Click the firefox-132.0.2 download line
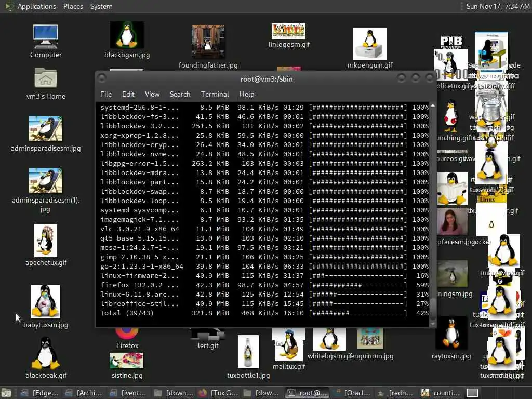This screenshot has width=532, height=399. pyautogui.click(x=264, y=285)
